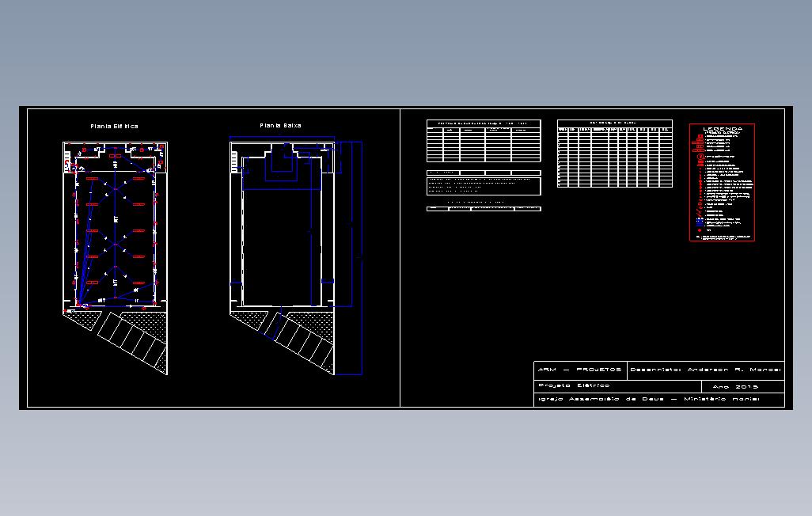The height and width of the screenshot is (516, 812).
Task: Click the "Planta Elétrica" drawing title
Action: coord(115,126)
